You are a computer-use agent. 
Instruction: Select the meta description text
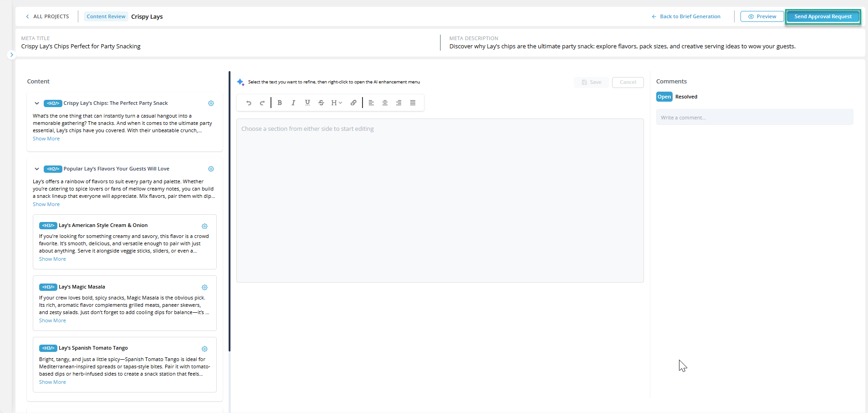tap(622, 46)
